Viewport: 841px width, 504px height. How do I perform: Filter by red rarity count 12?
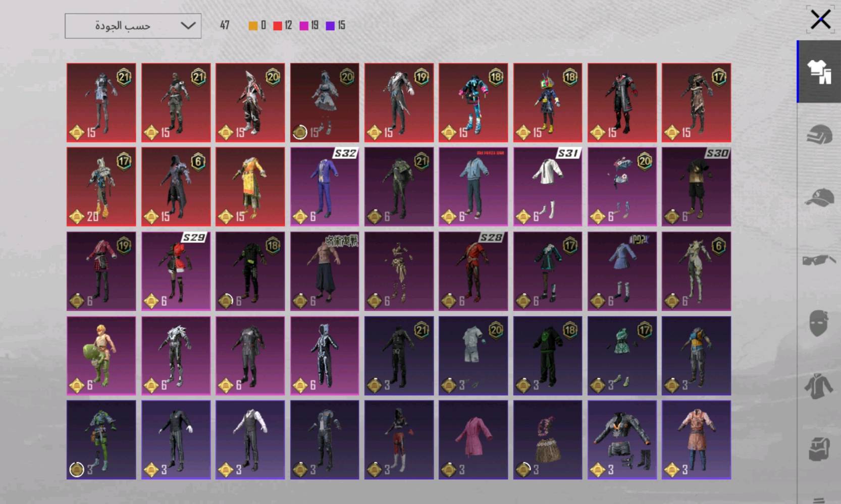[x=282, y=26]
